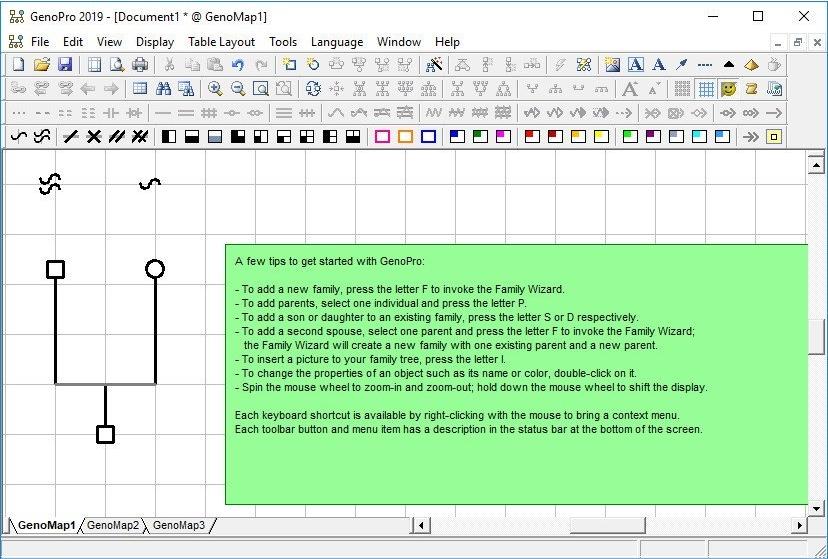This screenshot has width=828, height=559.
Task: Select the green GenoPro tips text box
Action: tap(516, 374)
